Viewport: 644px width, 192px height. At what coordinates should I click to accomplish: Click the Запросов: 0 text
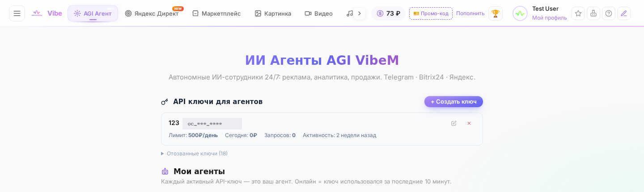coord(280,135)
